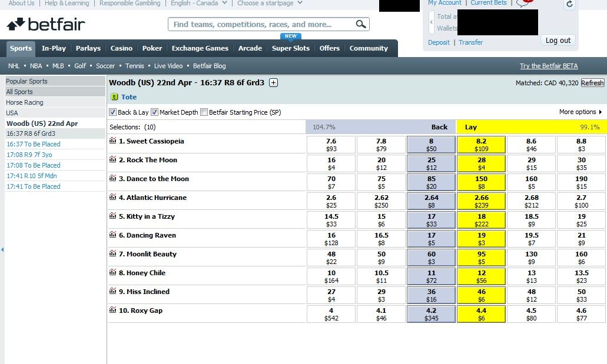Open Current Bets link
The height and width of the screenshot is (364, 607).
coord(489,3)
